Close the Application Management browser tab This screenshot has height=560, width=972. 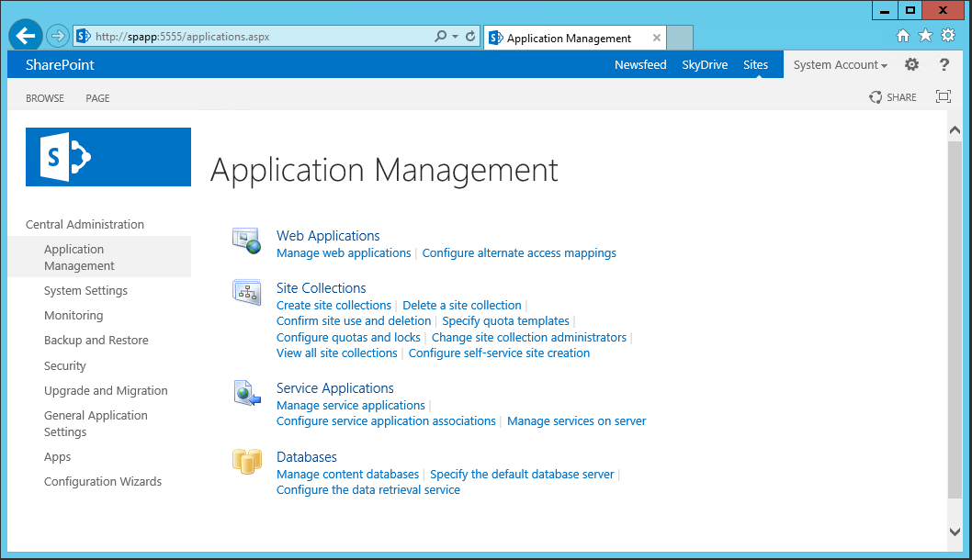coord(657,38)
